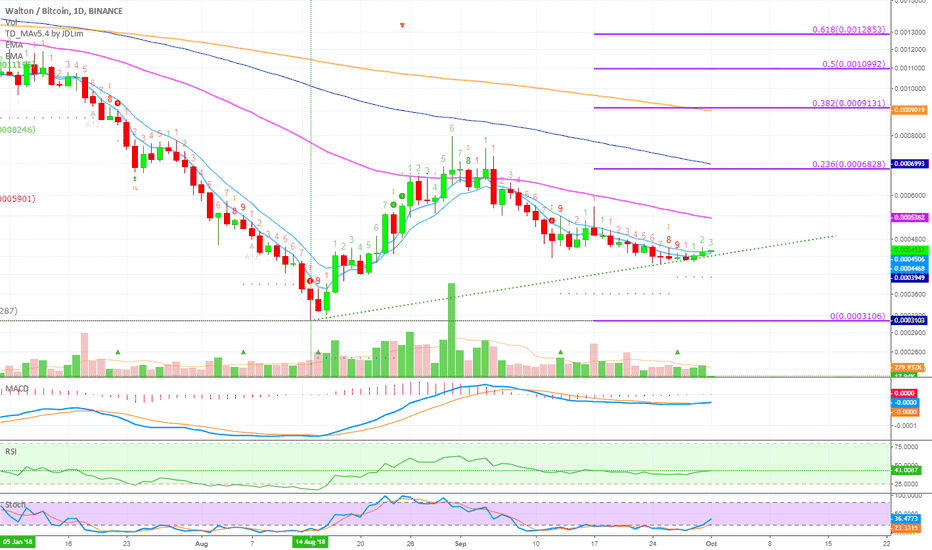932x550 pixels.
Task: Click the -0.0001 level on the MACD axis
Action: 906,426
